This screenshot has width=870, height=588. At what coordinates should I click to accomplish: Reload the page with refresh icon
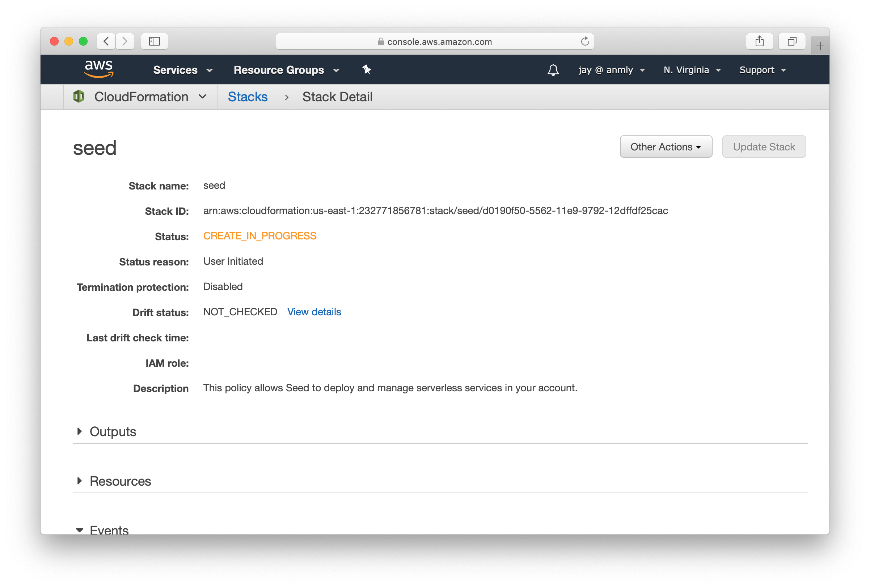[585, 42]
